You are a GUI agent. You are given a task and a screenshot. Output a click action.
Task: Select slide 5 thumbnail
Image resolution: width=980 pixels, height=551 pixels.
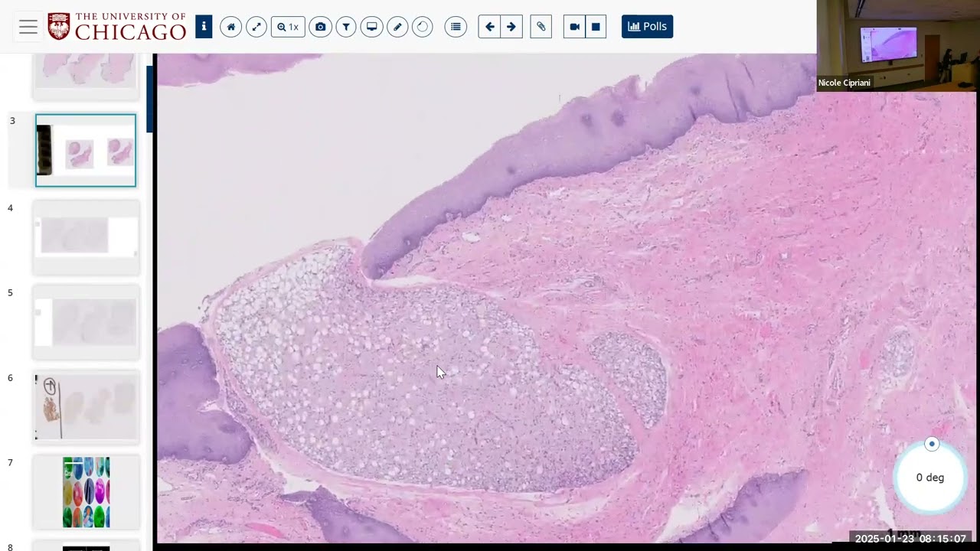(x=86, y=322)
